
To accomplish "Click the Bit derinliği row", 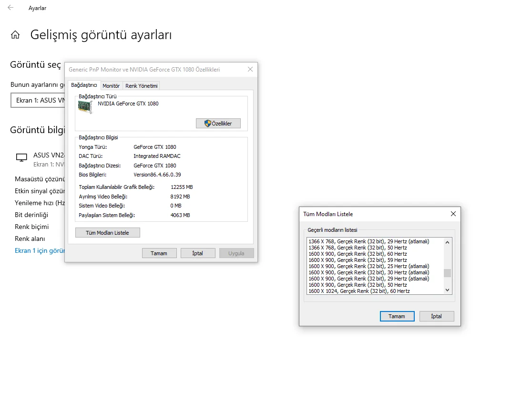I will 31,215.
